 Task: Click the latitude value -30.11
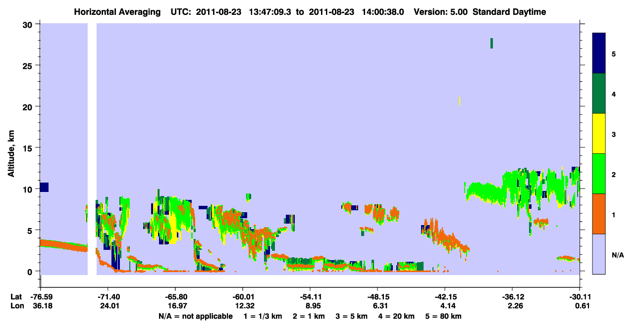(x=580, y=296)
